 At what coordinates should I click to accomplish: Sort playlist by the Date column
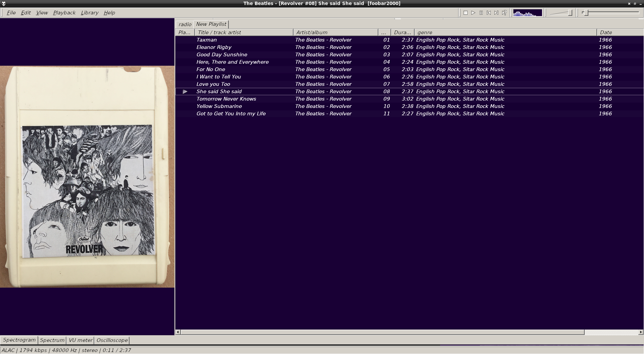point(620,33)
